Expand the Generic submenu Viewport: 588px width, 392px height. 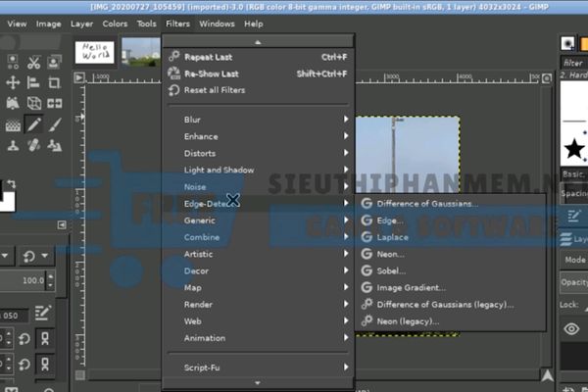[x=259, y=220]
